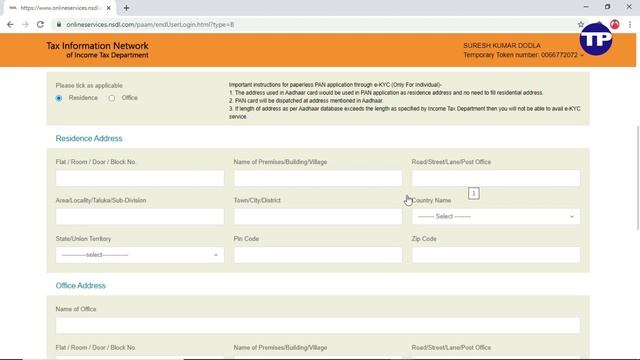Click the padlock site info icon
640x360 pixels.
59,24
